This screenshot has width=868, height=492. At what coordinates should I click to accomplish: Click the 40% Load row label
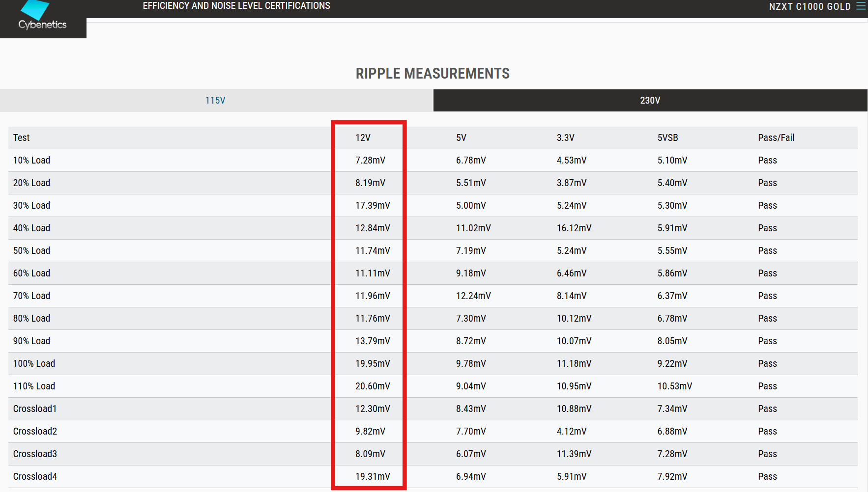click(31, 228)
